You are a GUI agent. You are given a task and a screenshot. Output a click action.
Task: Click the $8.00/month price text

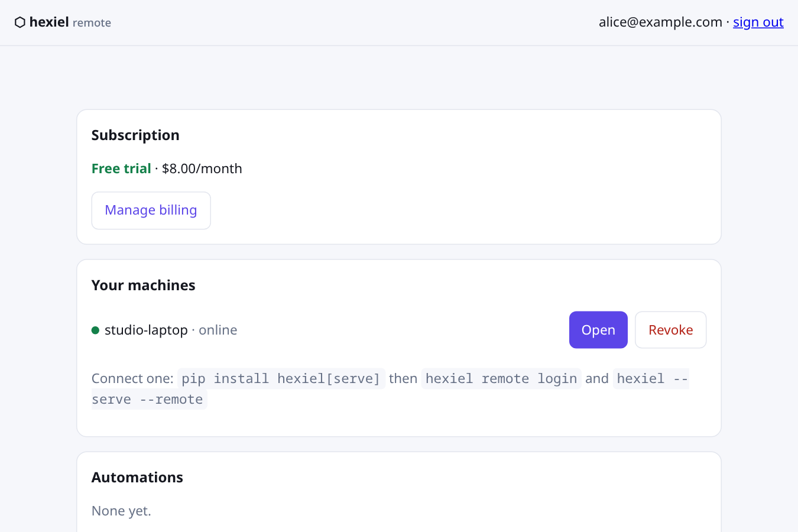pyautogui.click(x=202, y=169)
